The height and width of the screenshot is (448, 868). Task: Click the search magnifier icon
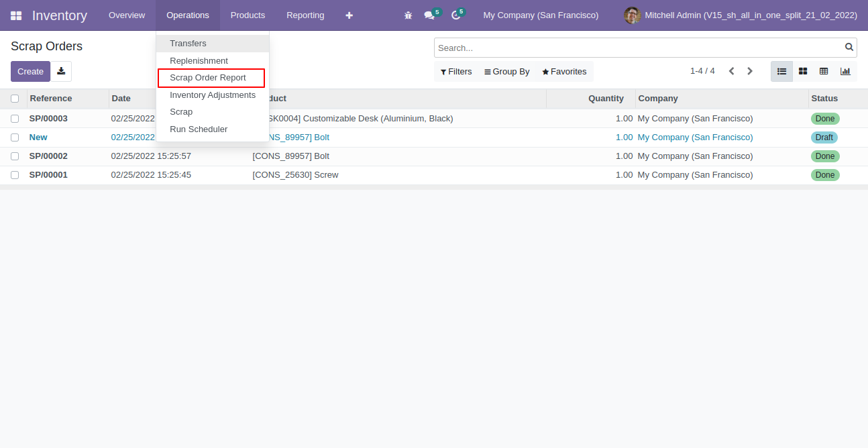click(x=849, y=47)
